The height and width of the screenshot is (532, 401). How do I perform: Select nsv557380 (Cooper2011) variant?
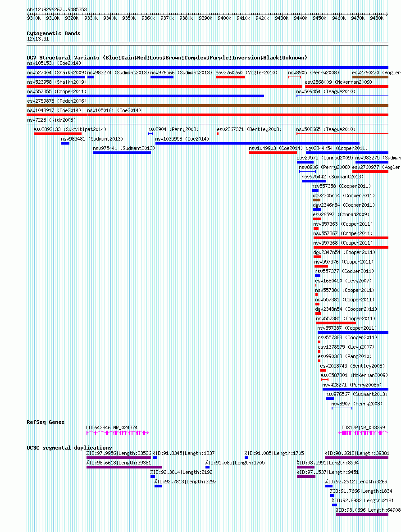coord(317,296)
